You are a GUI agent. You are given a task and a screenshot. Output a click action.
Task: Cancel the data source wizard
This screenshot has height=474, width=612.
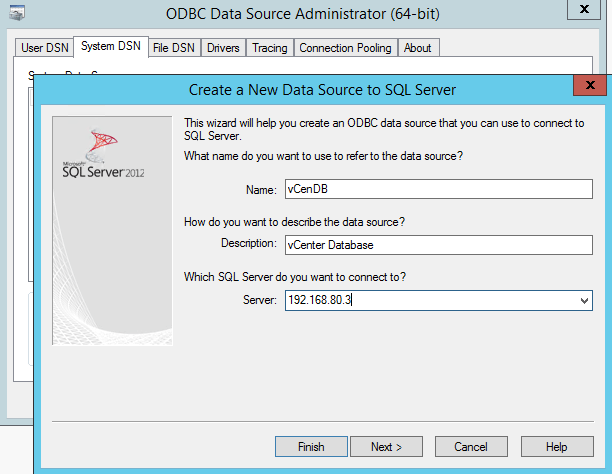click(471, 447)
